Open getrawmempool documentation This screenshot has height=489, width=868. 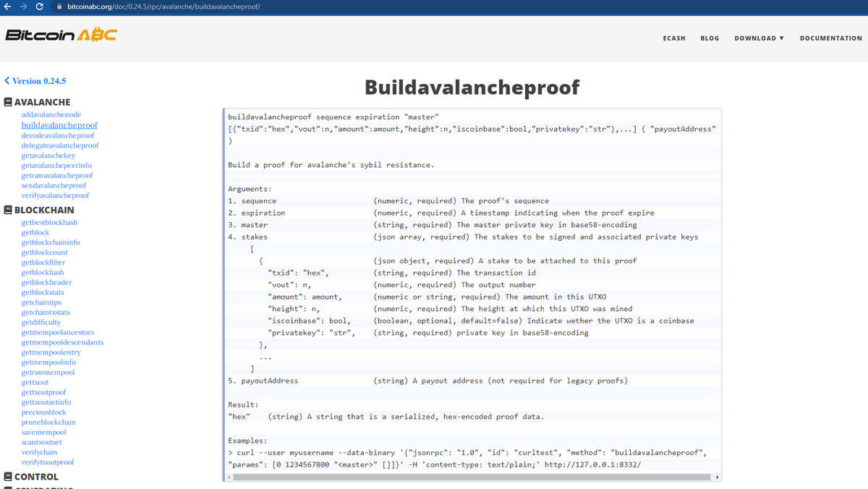pyautogui.click(x=48, y=373)
